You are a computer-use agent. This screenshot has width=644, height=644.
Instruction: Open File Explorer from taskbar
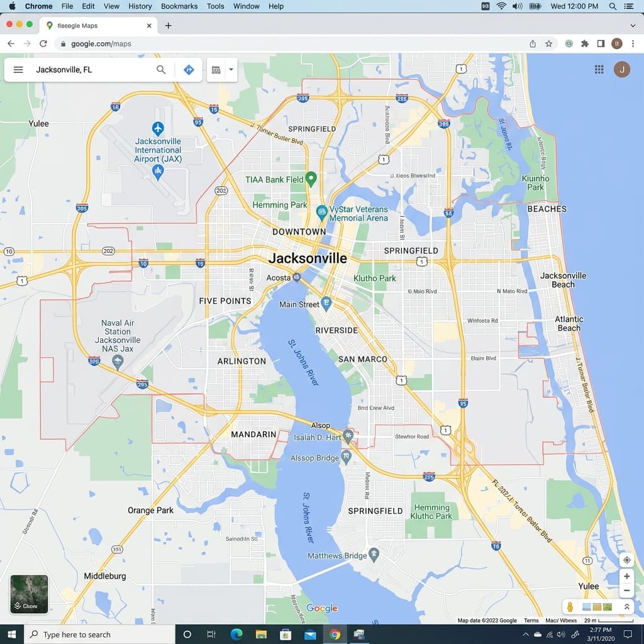[261, 635]
